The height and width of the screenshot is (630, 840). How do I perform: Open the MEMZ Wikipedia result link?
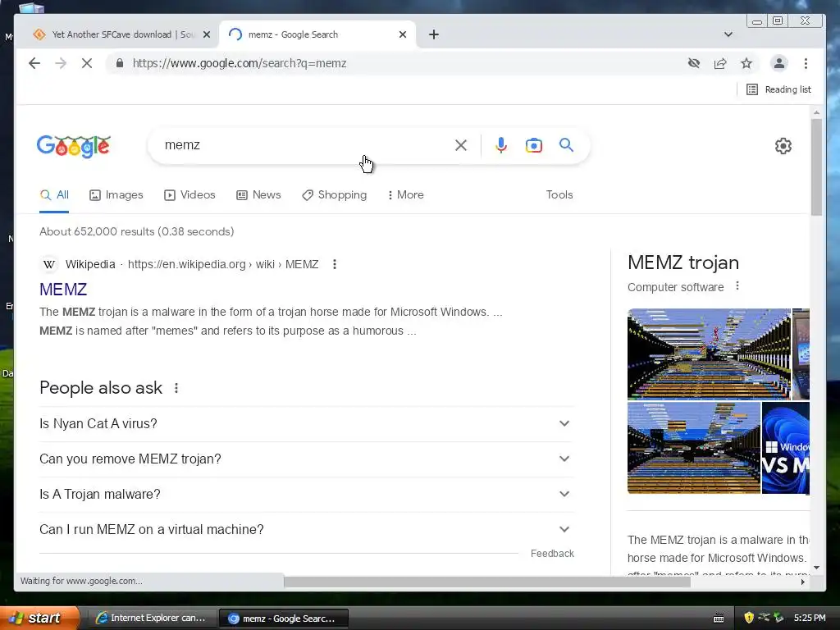[x=63, y=290]
